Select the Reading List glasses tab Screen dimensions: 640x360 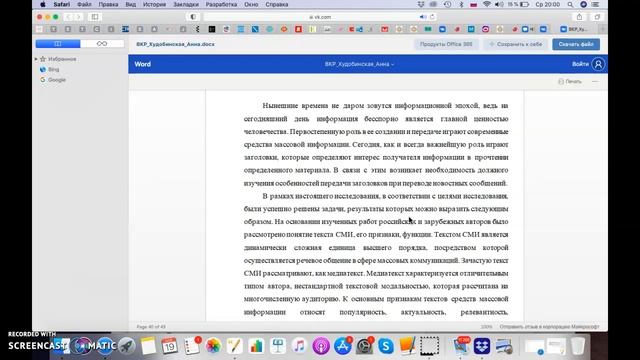pos(102,44)
